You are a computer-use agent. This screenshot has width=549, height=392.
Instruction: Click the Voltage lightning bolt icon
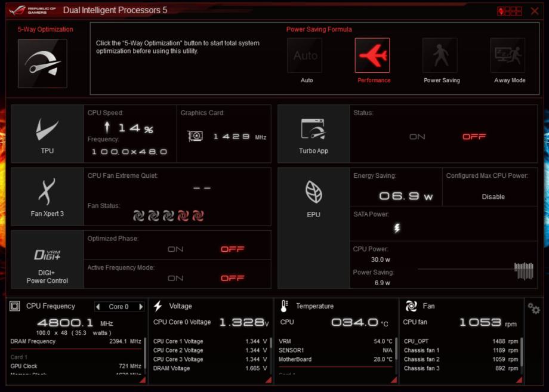[x=158, y=306]
